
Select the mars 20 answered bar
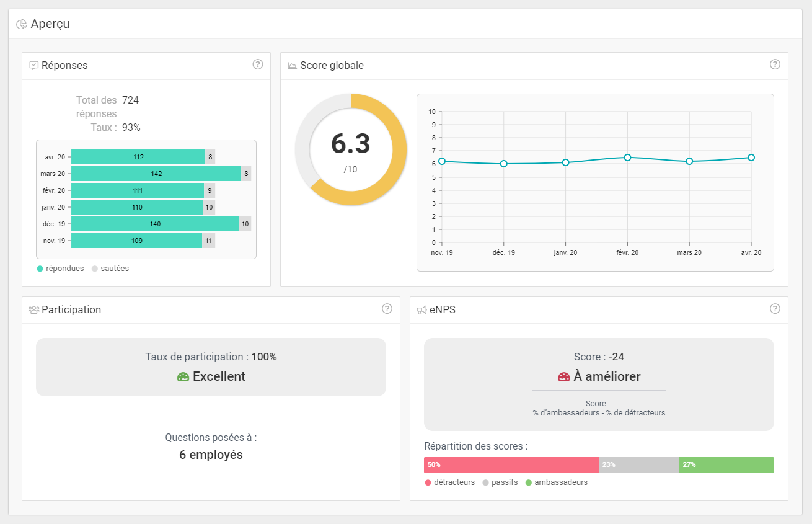156,174
